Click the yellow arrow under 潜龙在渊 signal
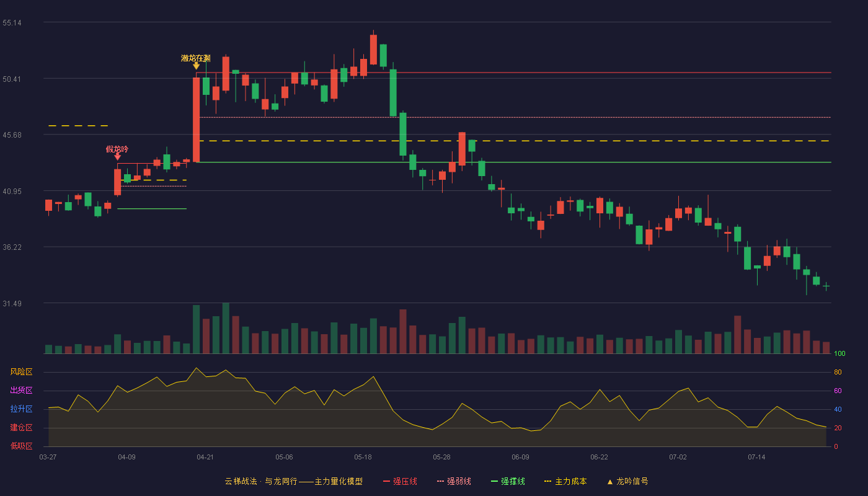 point(196,66)
